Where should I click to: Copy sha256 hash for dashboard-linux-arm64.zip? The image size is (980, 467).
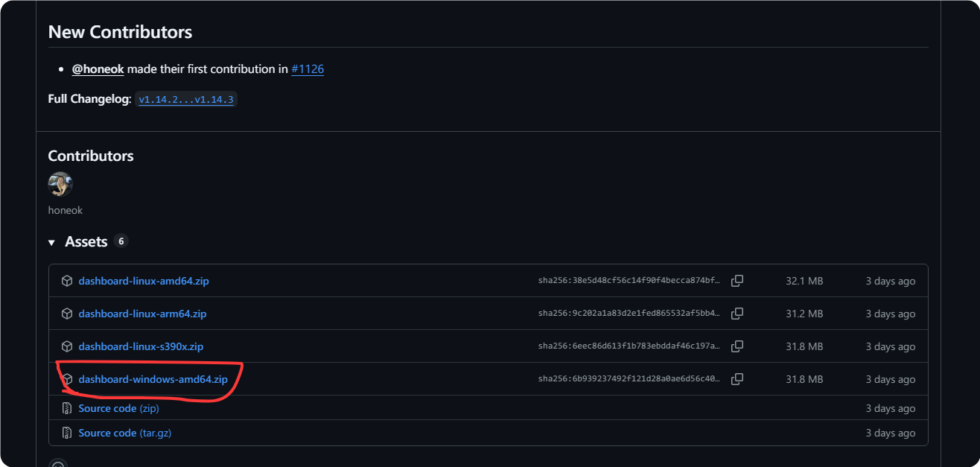pos(737,314)
